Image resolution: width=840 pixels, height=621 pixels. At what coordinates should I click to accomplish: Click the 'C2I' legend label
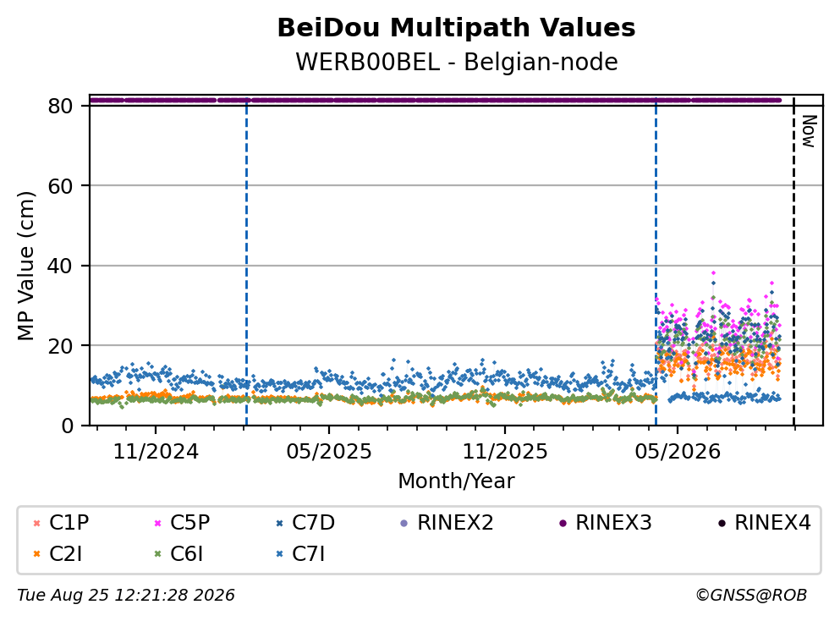66,554
